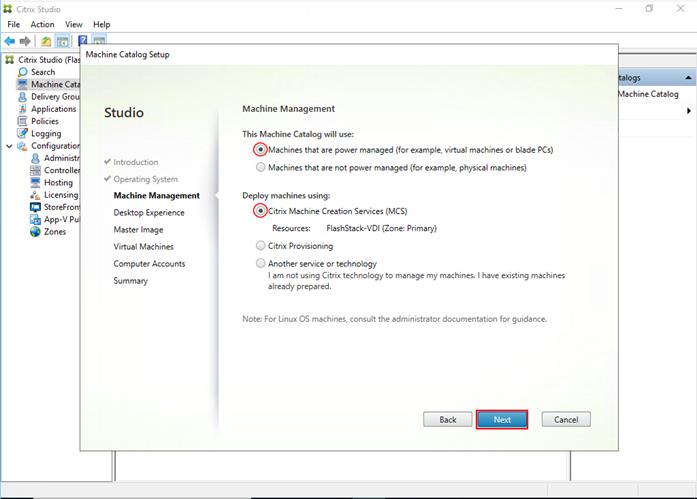Click the Virtual Machines wizard step
This screenshot has width=697, height=499.
[143, 247]
